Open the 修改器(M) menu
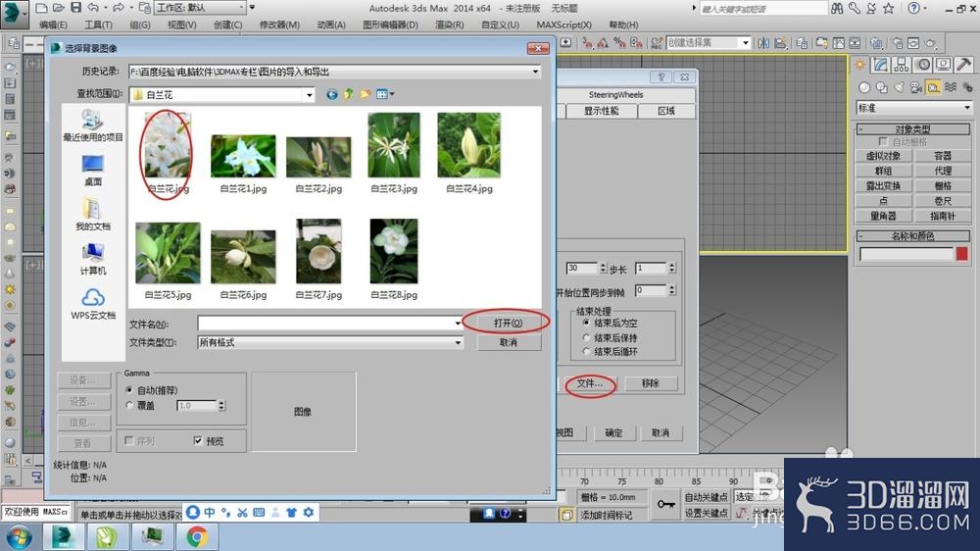Screen dimensions: 980x551 (279, 25)
